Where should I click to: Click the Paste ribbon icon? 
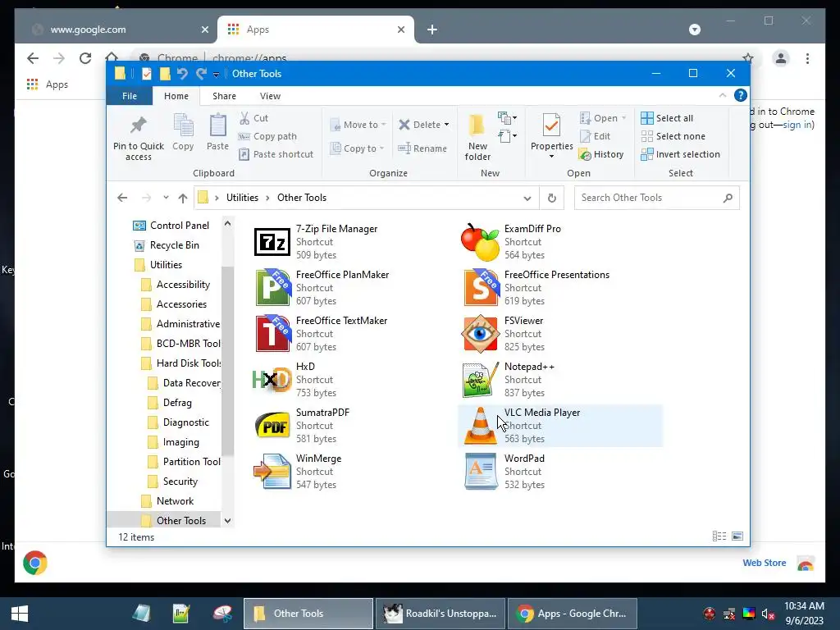217,132
